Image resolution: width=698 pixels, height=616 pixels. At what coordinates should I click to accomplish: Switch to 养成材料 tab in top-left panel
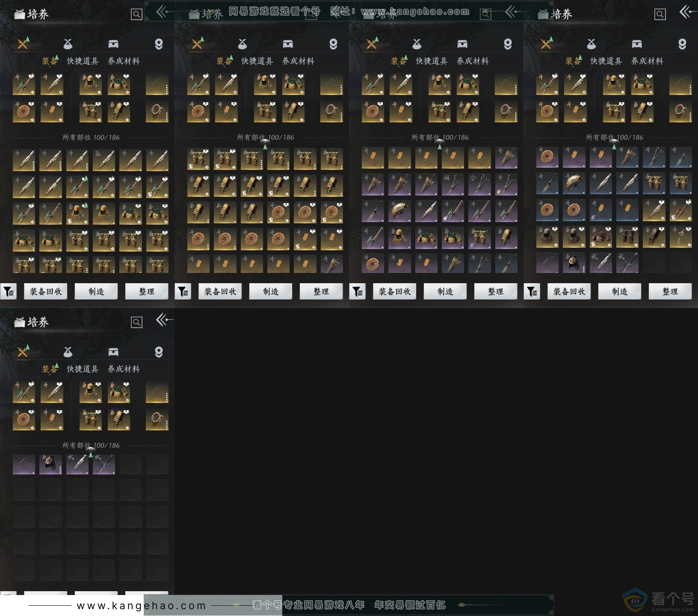[124, 61]
